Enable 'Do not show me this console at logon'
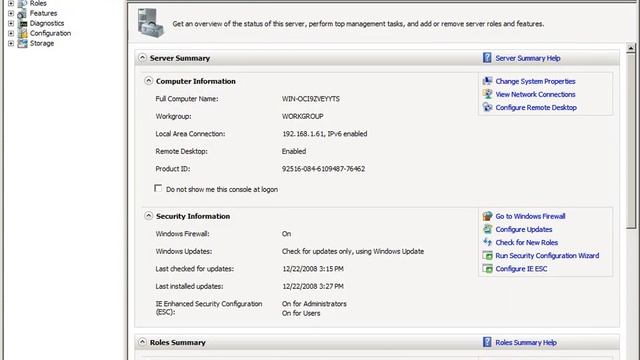The height and width of the screenshot is (360, 640). tap(158, 188)
